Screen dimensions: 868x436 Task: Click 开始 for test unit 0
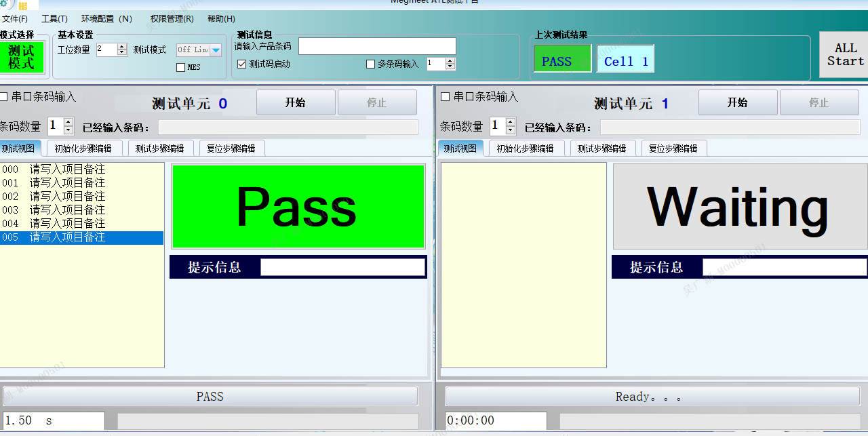pyautogui.click(x=296, y=102)
